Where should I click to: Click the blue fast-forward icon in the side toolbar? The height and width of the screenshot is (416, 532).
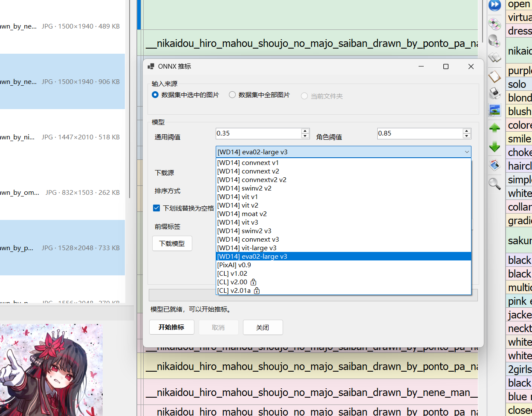click(x=494, y=5)
